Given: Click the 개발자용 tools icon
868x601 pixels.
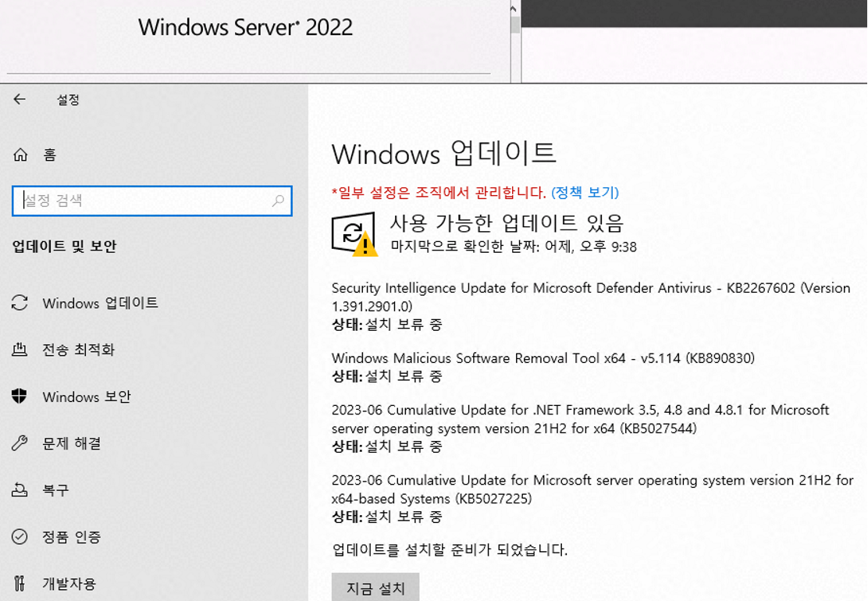Looking at the screenshot, I should click(20, 583).
